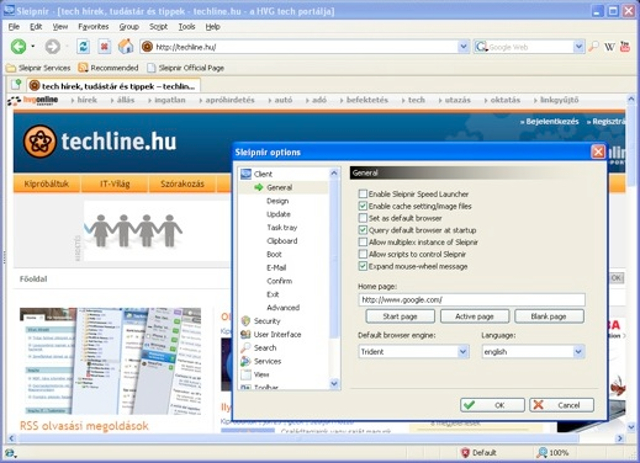This screenshot has height=463, width=640.
Task: Toggle Expand mouse-wheel message checkbox
Action: point(362,266)
